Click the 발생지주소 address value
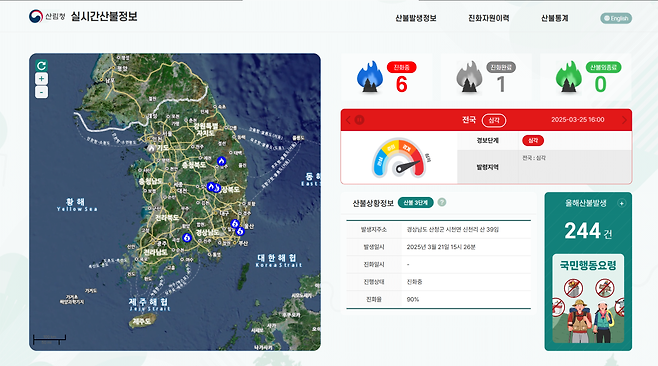Screen dimensions: 658x366 (x=453, y=230)
